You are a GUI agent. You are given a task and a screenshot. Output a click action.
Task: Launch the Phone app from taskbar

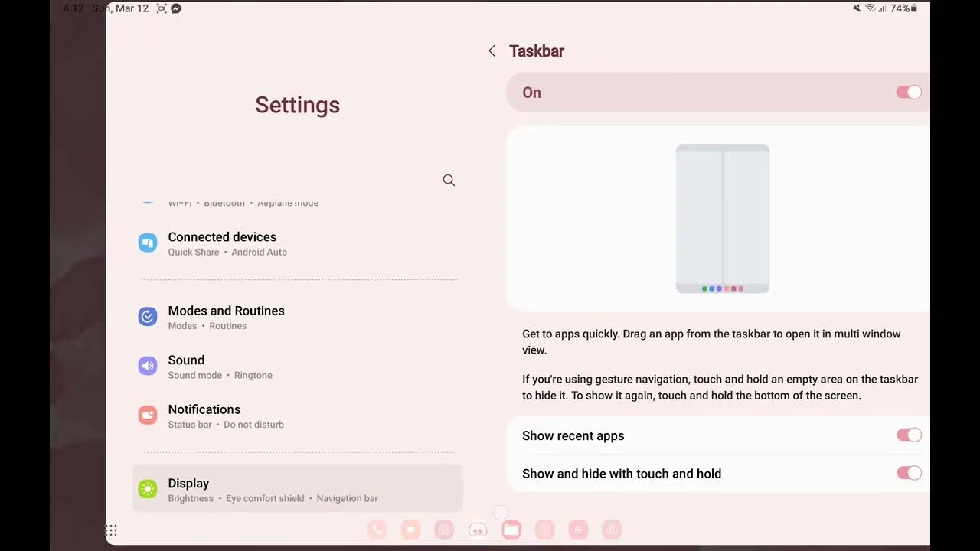coord(377,530)
